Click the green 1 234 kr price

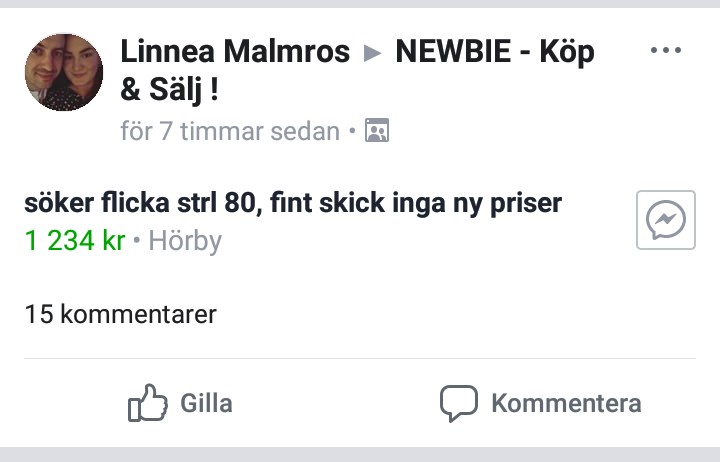[x=74, y=241]
